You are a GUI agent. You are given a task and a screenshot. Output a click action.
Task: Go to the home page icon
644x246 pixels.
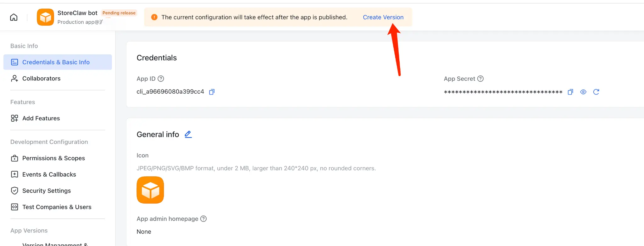pyautogui.click(x=14, y=17)
